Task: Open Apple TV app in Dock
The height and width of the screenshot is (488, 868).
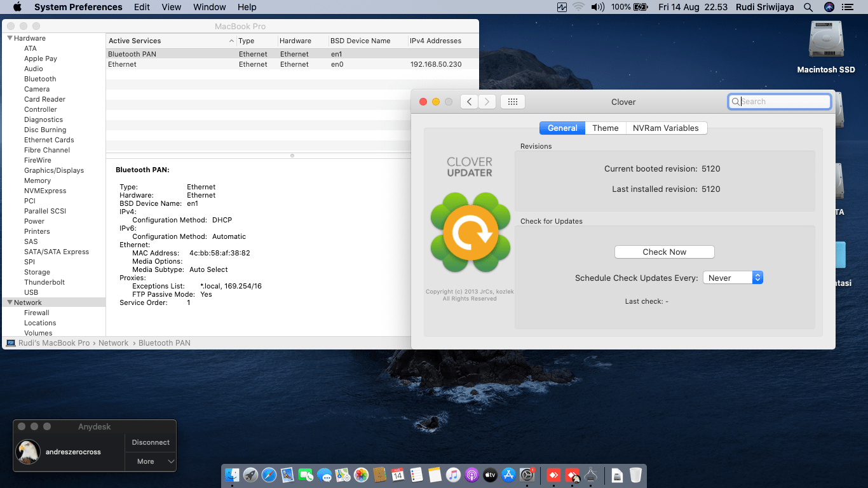Action: click(490, 475)
